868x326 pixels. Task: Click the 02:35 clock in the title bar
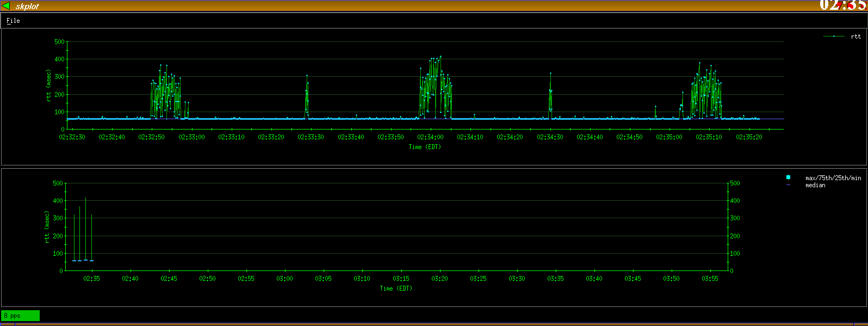842,5
